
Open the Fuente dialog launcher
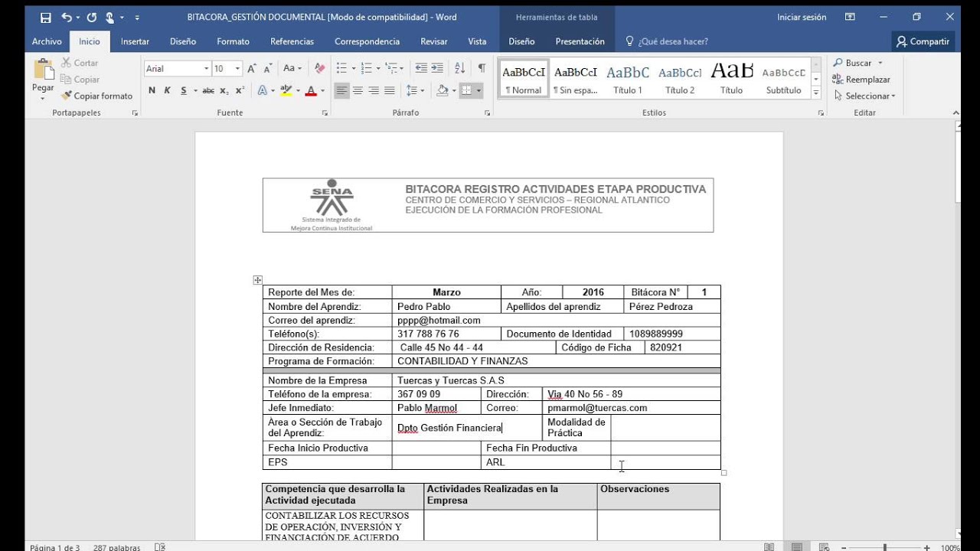(325, 113)
